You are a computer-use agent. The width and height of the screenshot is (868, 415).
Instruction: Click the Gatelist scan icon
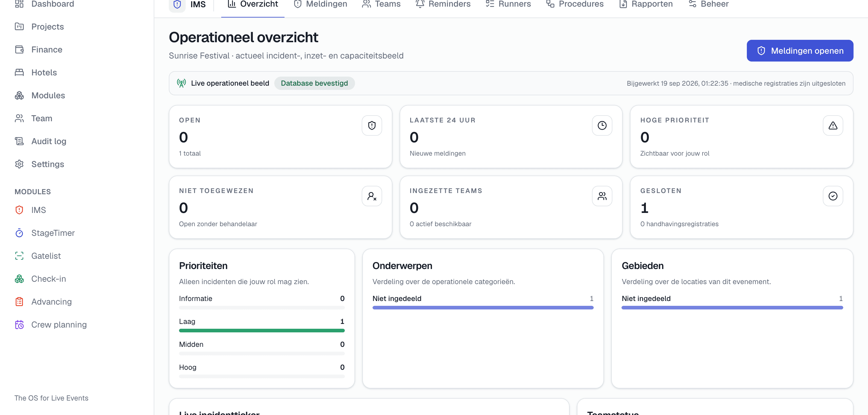click(x=19, y=255)
